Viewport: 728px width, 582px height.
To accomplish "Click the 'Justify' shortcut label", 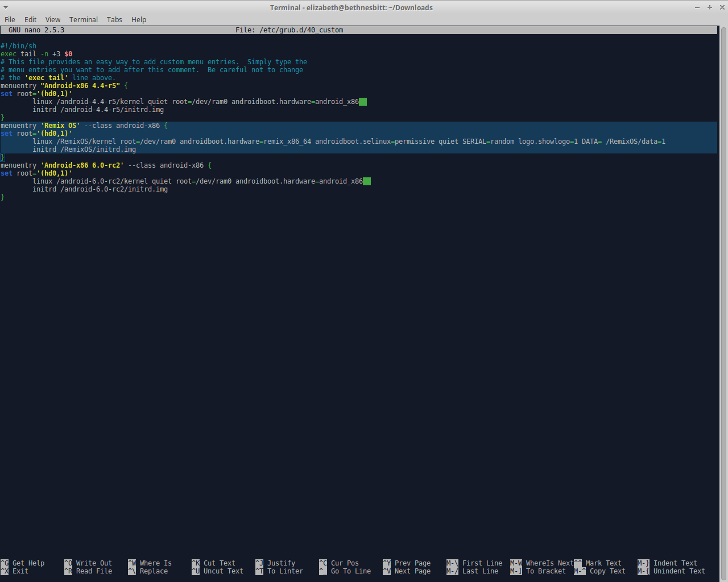I will pyautogui.click(x=281, y=563).
